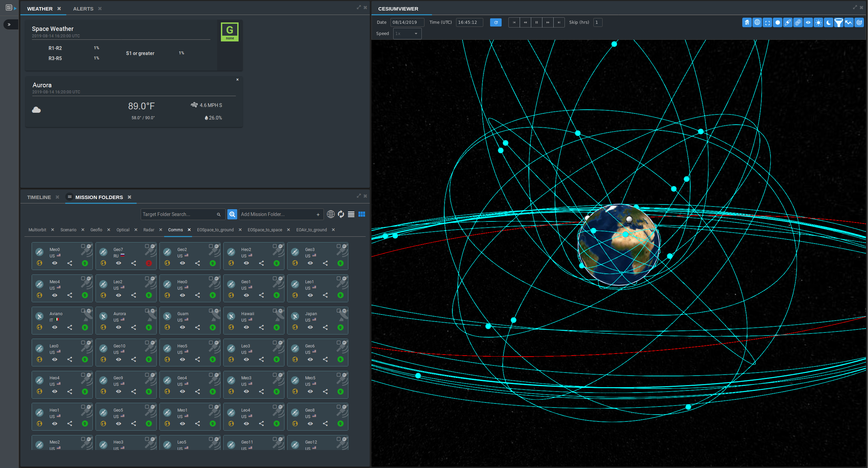The height and width of the screenshot is (468, 868).
Task: Expand the CesiumViewer panel with resize arrows
Action: (x=855, y=7)
